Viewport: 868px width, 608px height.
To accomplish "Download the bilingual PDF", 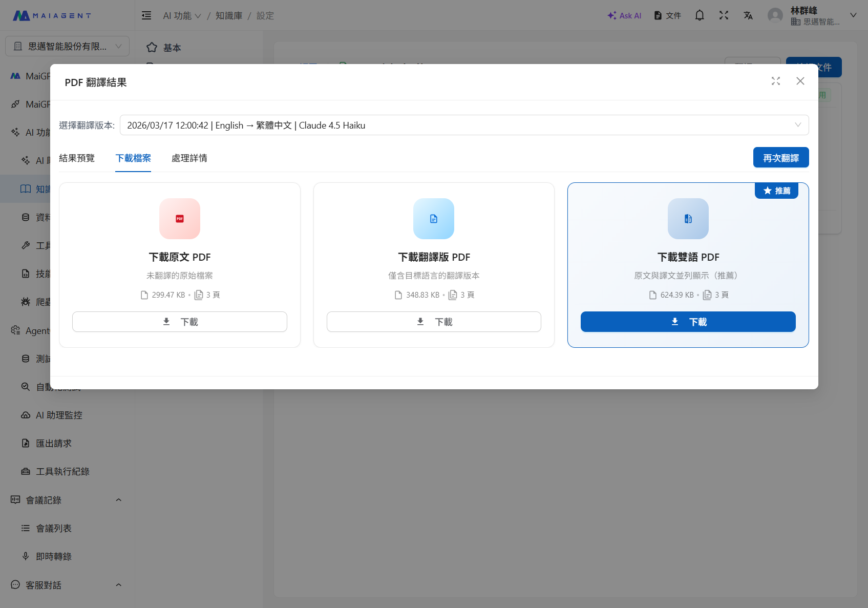I will [688, 322].
